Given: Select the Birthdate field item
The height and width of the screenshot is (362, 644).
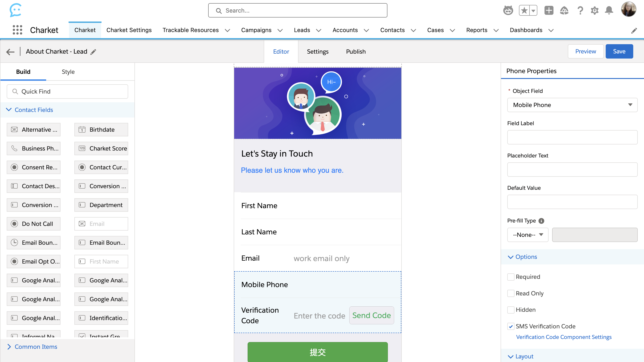Looking at the screenshot, I should pos(101,130).
